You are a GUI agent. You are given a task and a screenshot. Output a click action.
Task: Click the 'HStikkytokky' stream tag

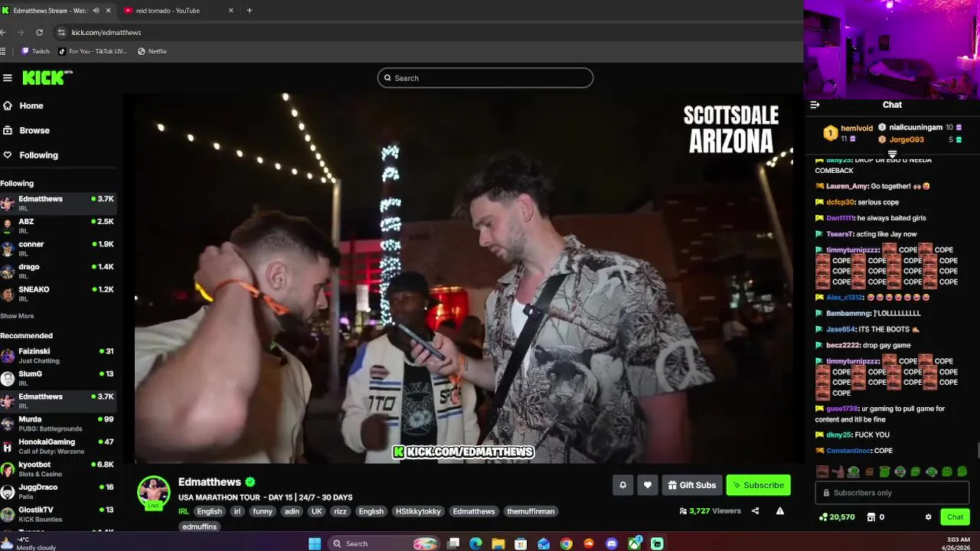point(418,511)
